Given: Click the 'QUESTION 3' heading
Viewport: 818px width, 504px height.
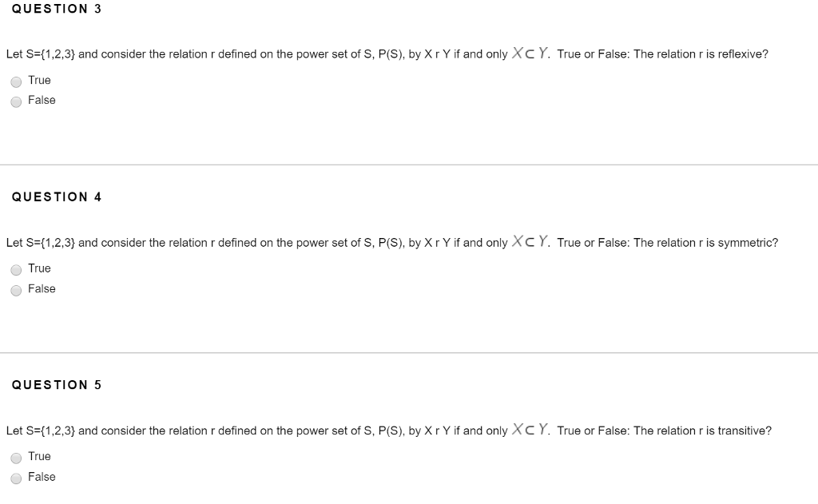Looking at the screenshot, I should tap(57, 9).
